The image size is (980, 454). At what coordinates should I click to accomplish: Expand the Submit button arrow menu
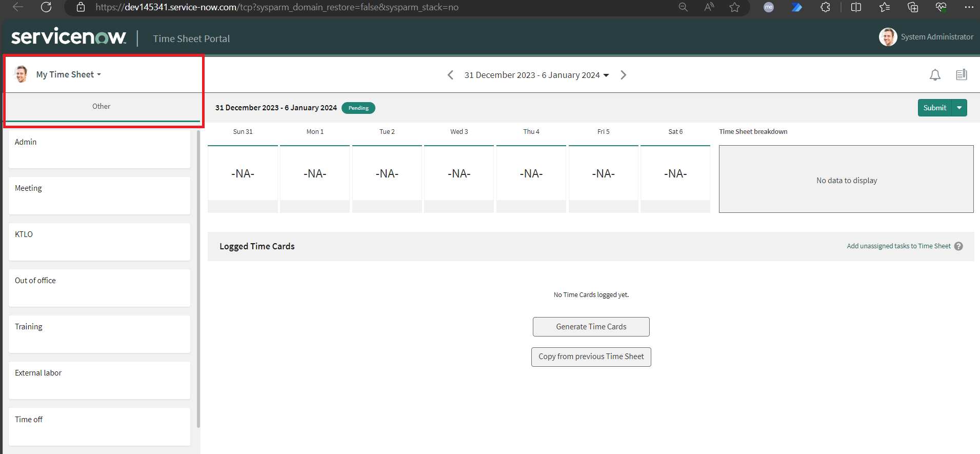click(x=959, y=108)
